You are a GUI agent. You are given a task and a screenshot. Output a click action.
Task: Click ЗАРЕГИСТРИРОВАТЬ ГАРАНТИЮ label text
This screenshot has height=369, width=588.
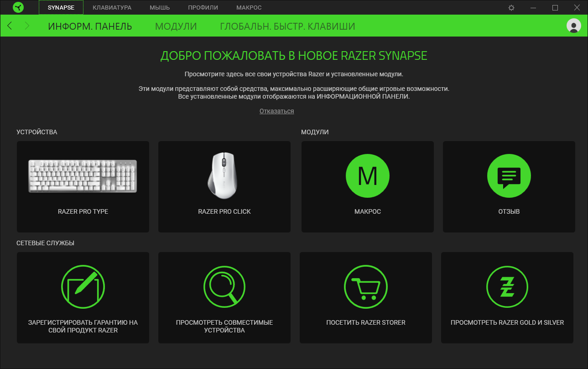[x=83, y=326]
